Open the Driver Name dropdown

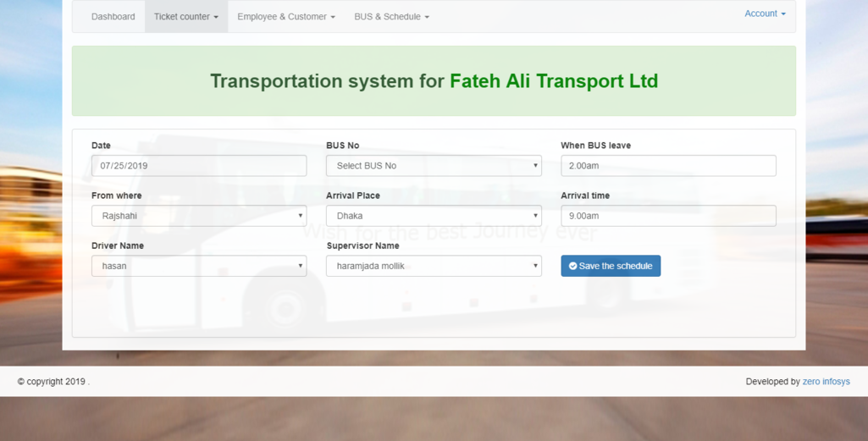click(199, 266)
